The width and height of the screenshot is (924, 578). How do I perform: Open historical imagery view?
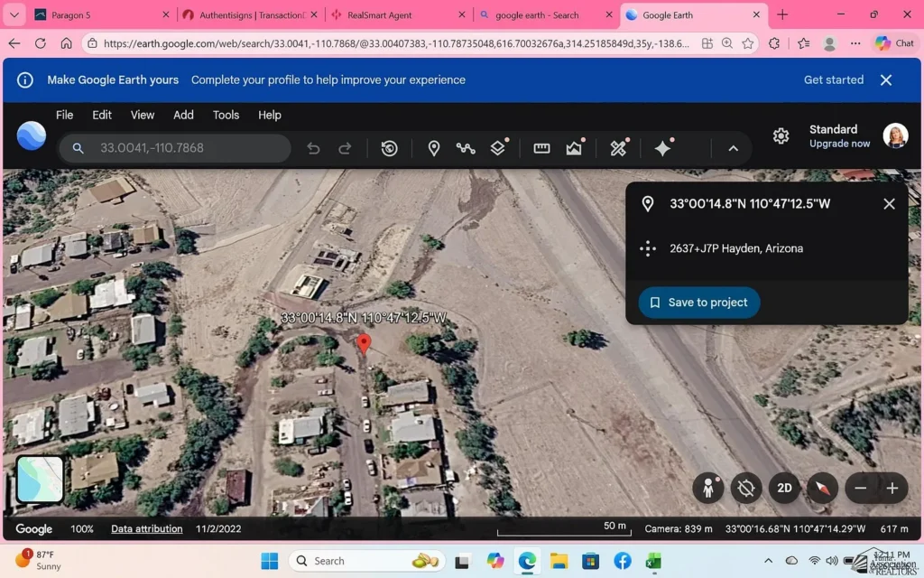point(389,148)
